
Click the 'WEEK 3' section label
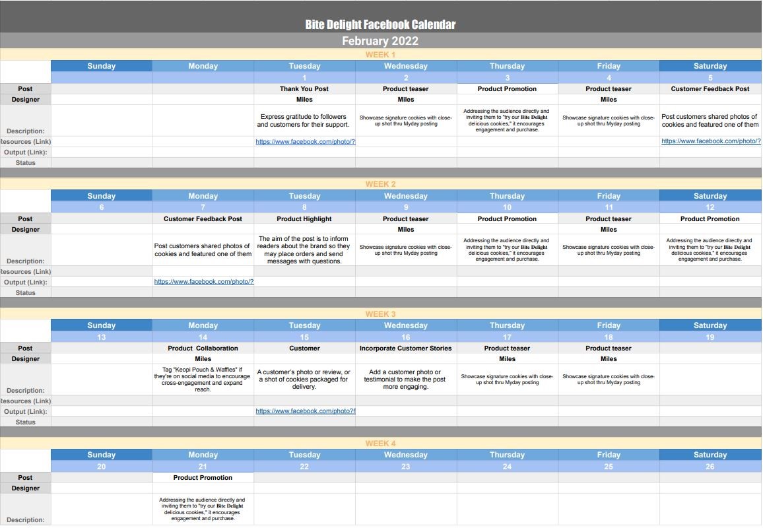[x=380, y=314]
